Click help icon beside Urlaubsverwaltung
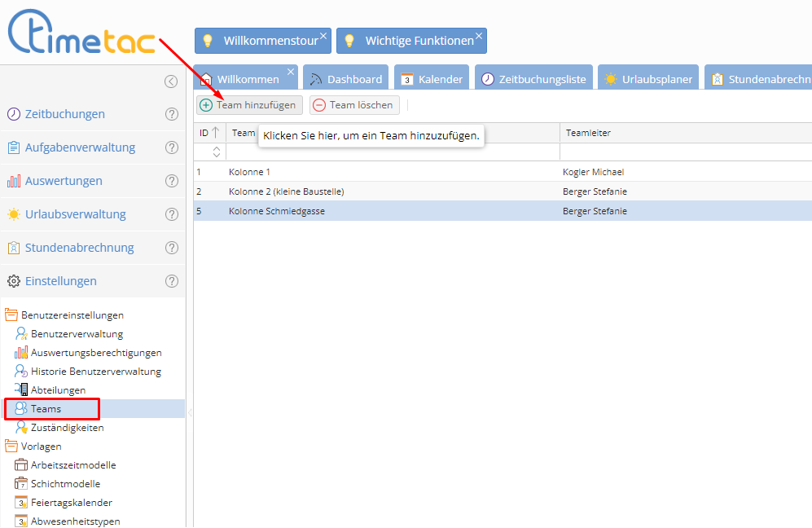The width and height of the screenshot is (812, 528). click(172, 214)
